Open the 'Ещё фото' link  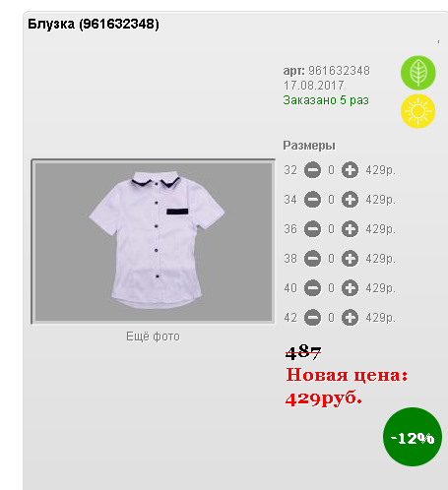[x=154, y=337]
